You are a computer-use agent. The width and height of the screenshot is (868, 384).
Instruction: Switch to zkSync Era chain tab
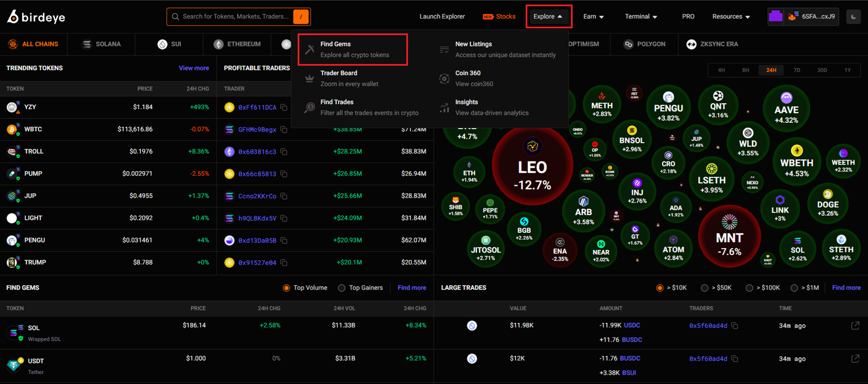click(712, 44)
